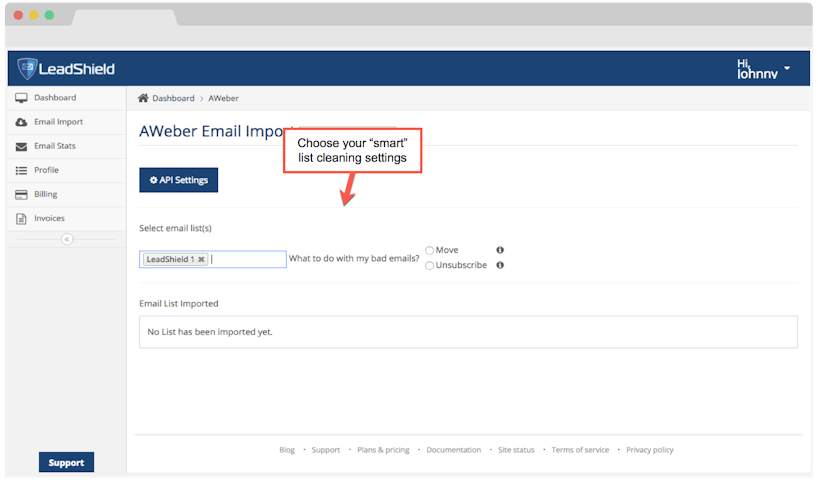Viewport: 818px width, 480px height.
Task: Collapse the sidebar with the arrow toggle
Action: coord(67,239)
